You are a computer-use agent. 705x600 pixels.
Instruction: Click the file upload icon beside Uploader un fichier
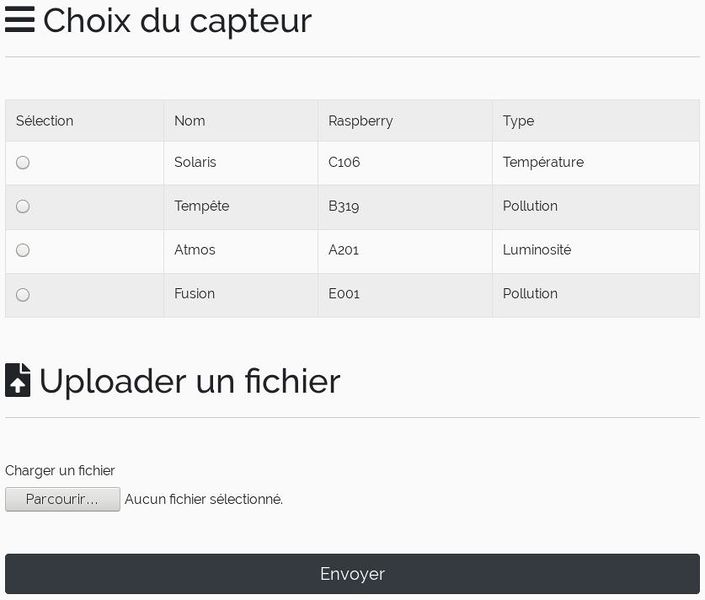(18, 381)
